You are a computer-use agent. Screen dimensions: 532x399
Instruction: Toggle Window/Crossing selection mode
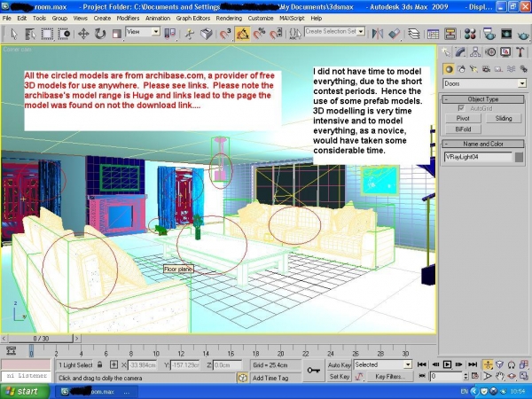(64, 34)
